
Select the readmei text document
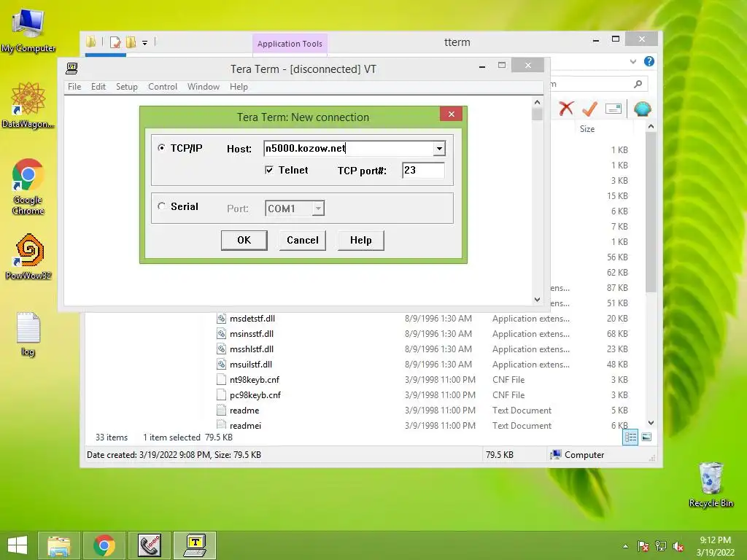click(x=245, y=425)
